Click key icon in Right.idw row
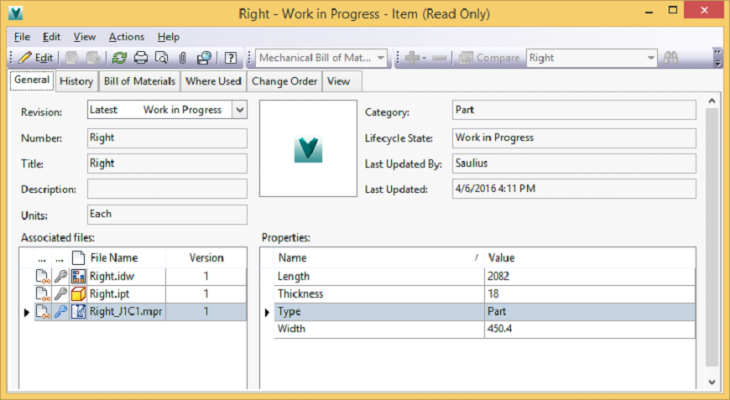The width and height of the screenshot is (730, 400). (x=61, y=277)
